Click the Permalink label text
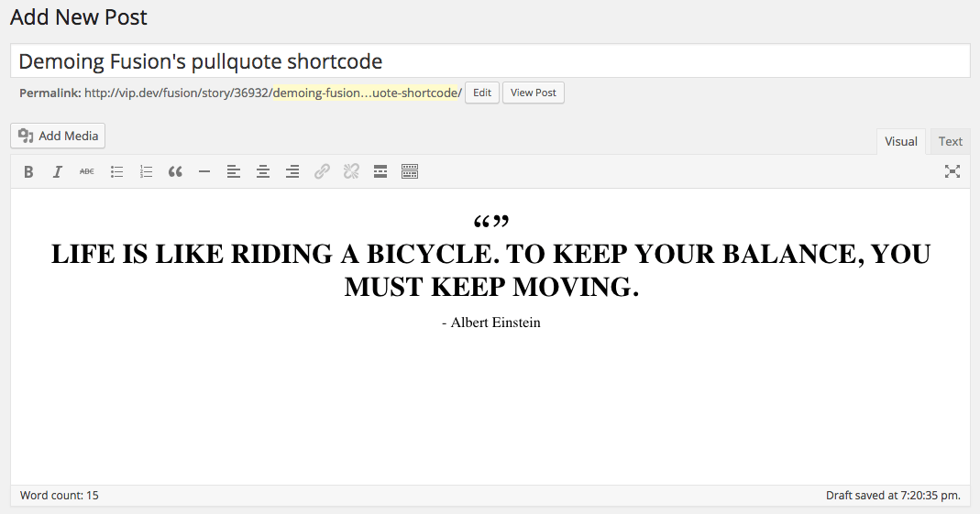The image size is (980, 514). [x=50, y=93]
